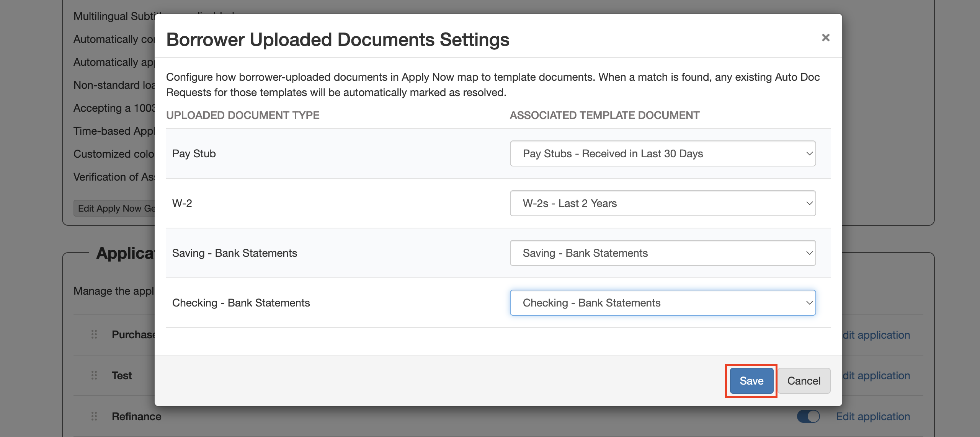Click the Cancel button
The height and width of the screenshot is (437, 980).
click(x=804, y=381)
